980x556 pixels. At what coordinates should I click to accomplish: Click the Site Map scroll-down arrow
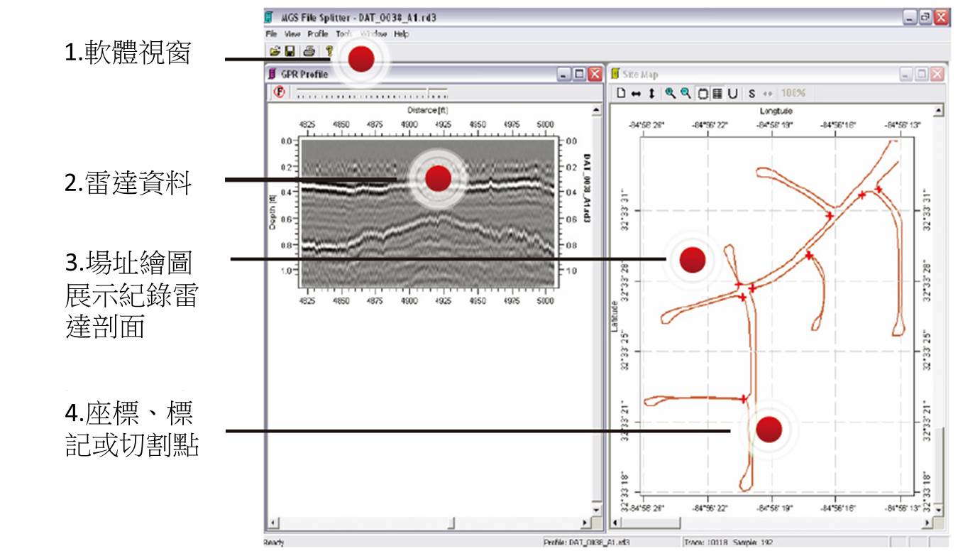pyautogui.click(x=939, y=510)
